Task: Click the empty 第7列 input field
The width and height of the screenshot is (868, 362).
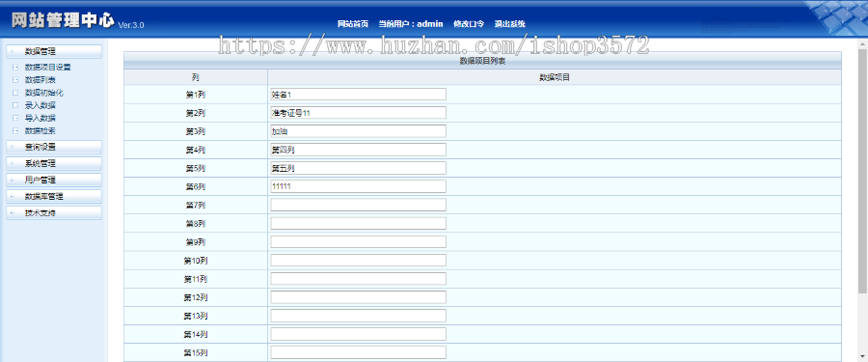Action: [358, 205]
